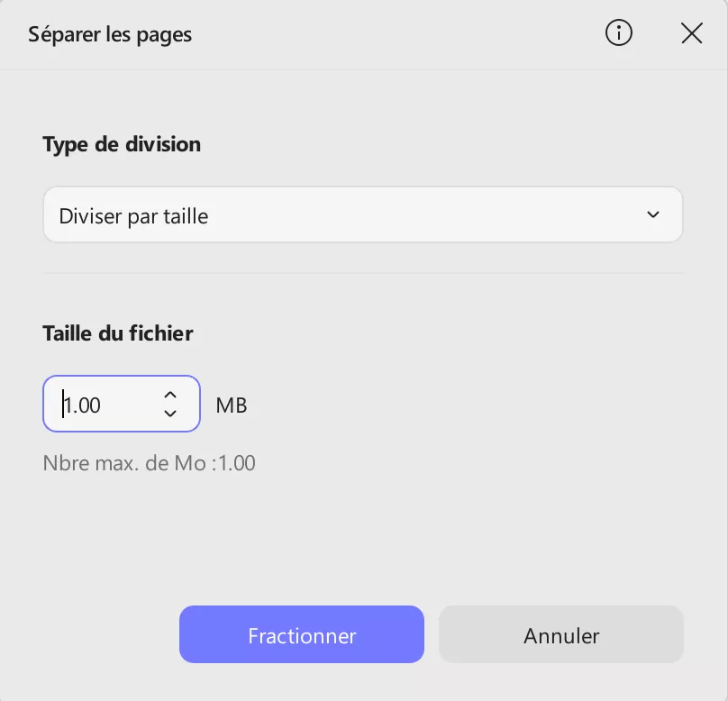Start splitting the PDF by clicking Fractionner
This screenshot has height=701, width=728.
tap(301, 634)
